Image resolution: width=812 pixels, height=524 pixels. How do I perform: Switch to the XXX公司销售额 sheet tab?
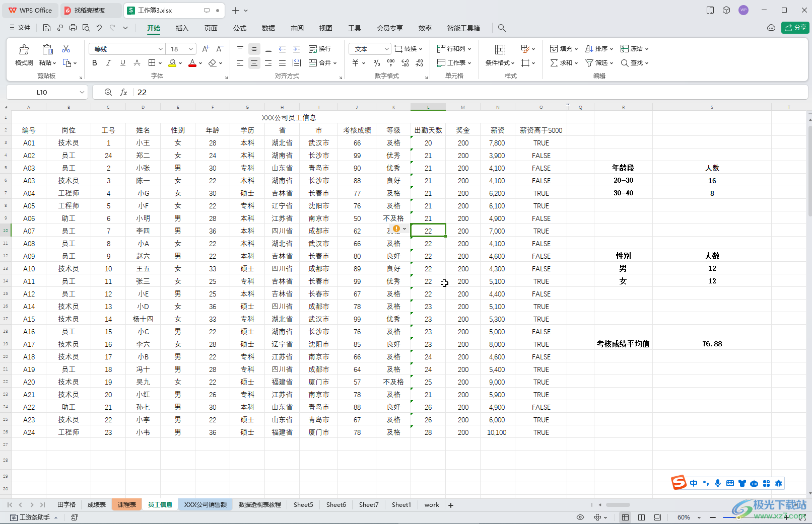pos(206,505)
